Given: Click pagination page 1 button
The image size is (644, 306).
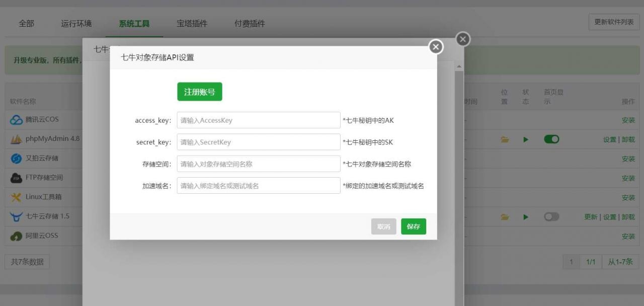Looking at the screenshot, I should (571, 262).
